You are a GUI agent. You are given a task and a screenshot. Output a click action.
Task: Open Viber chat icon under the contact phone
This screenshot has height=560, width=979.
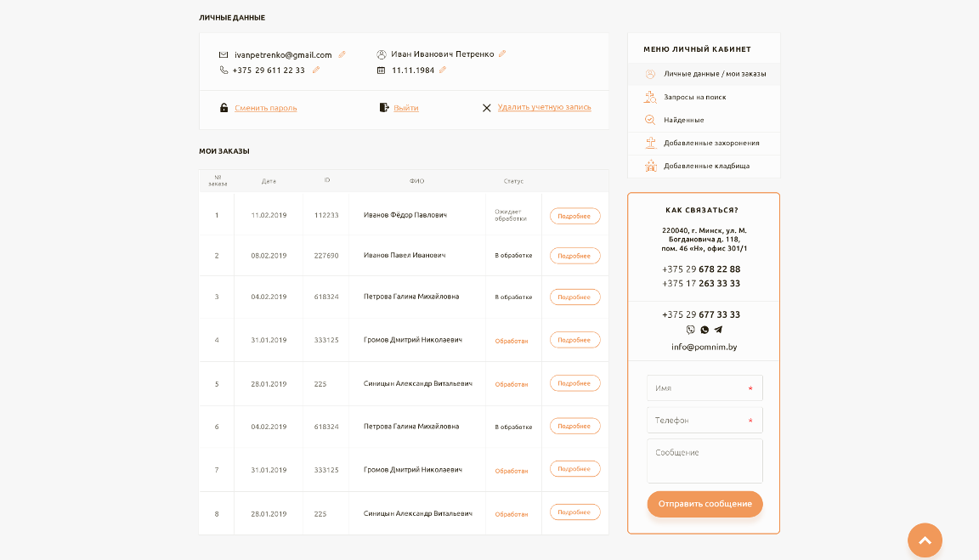(690, 330)
